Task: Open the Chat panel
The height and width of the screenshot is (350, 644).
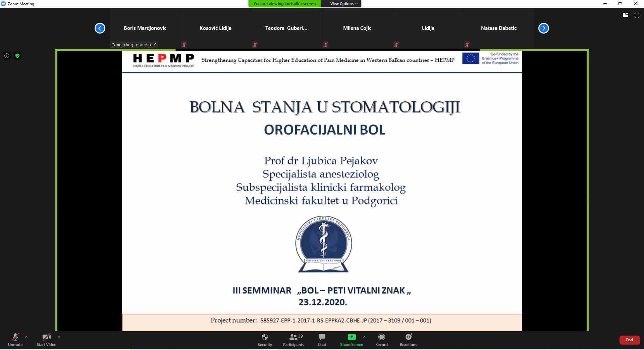Action: click(x=322, y=340)
